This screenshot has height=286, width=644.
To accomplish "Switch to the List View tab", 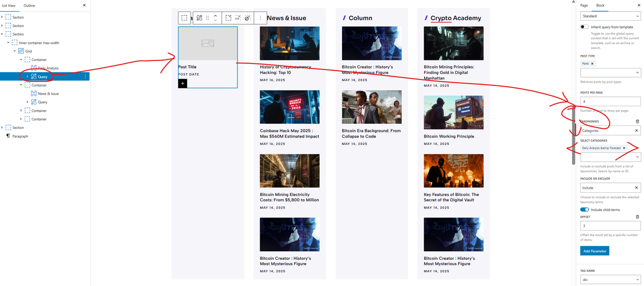I will 9,6.
